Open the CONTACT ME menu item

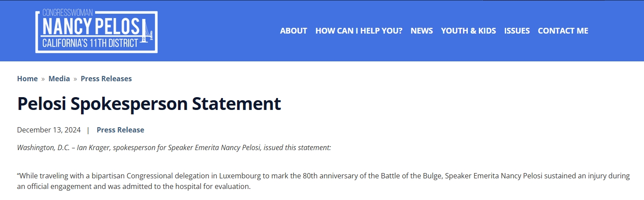click(563, 30)
